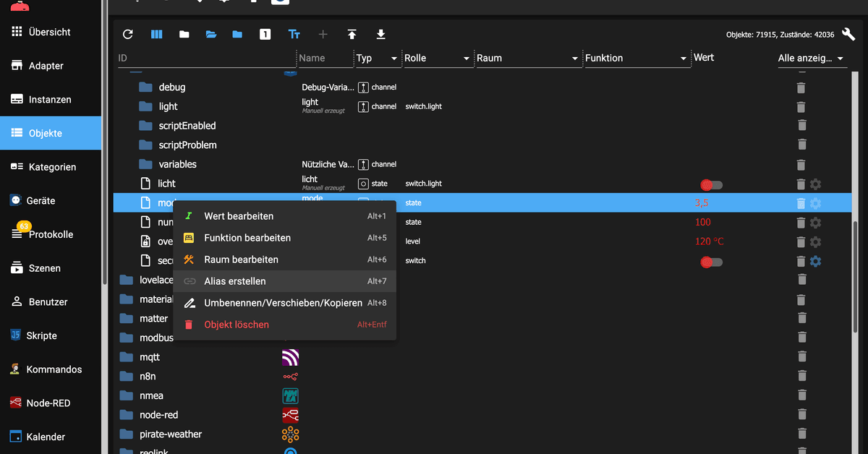
Task: Choose Wert bearbeiten in context menu
Action: (239, 216)
